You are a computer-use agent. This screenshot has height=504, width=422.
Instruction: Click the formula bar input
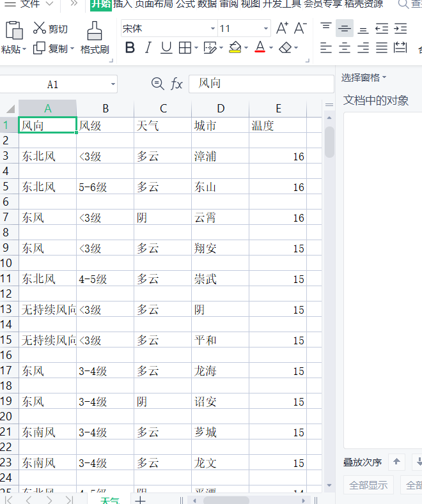coord(261,84)
